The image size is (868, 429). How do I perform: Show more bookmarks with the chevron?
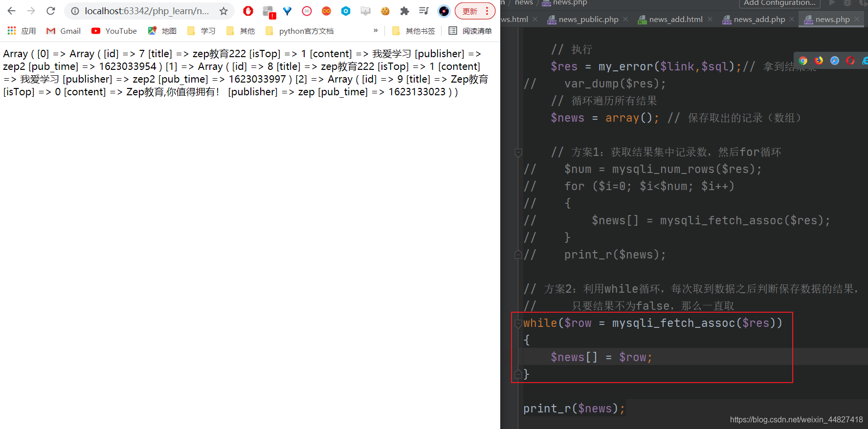[376, 30]
